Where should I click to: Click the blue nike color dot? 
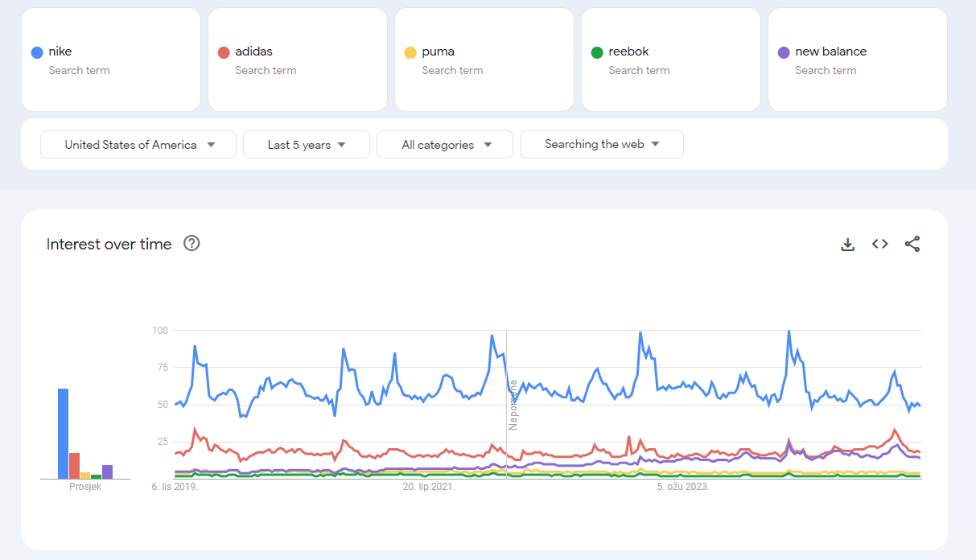(37, 52)
